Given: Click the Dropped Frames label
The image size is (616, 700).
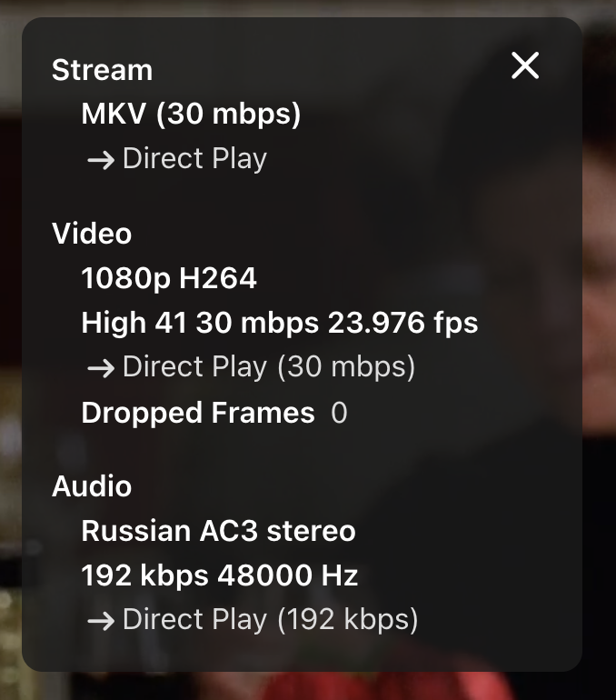Looking at the screenshot, I should point(198,413).
